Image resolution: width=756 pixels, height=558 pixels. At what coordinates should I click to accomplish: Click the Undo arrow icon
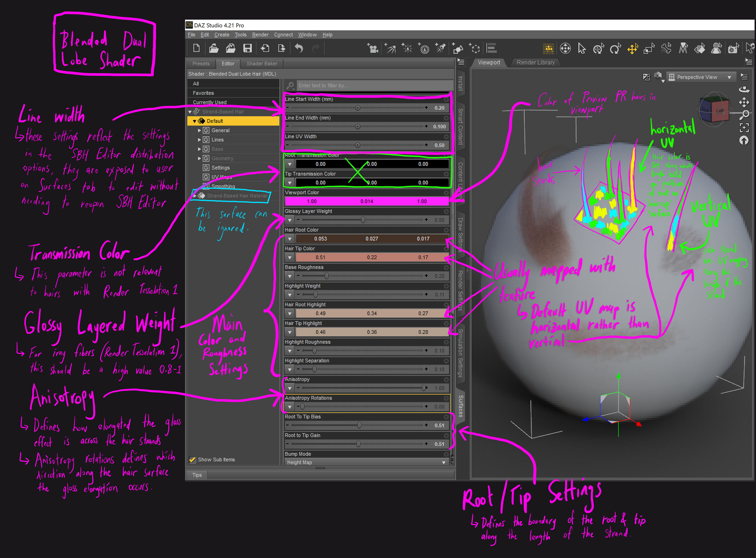coord(299,49)
